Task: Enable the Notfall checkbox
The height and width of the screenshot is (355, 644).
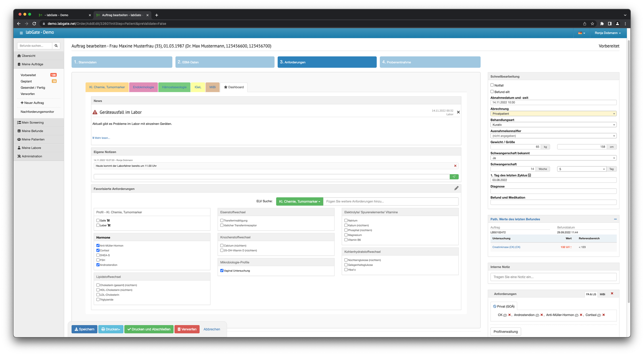Action: pyautogui.click(x=492, y=85)
